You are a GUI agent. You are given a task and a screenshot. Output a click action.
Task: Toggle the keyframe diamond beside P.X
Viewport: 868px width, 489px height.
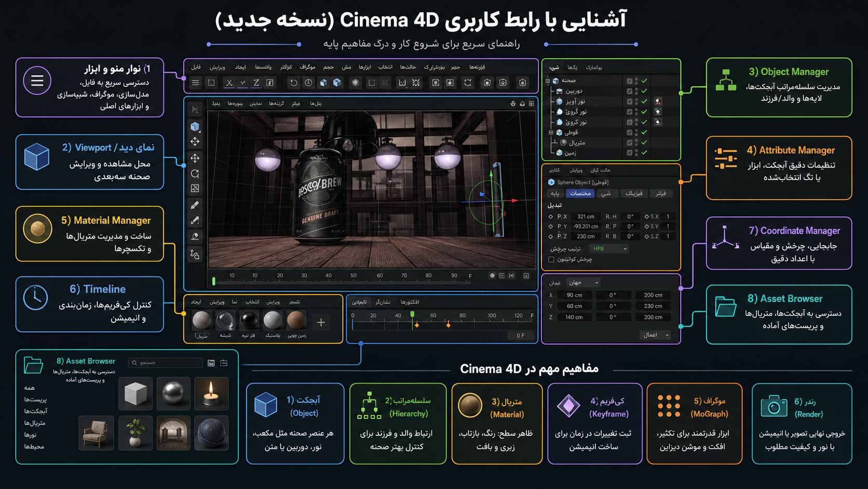(x=551, y=217)
